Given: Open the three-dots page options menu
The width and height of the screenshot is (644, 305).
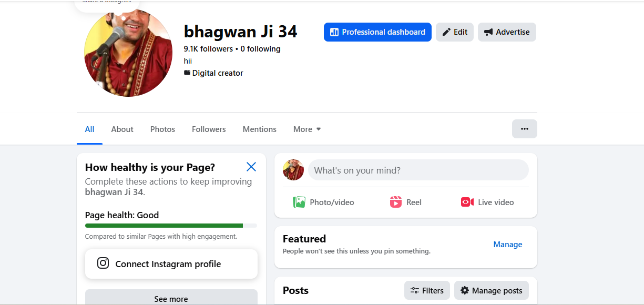Looking at the screenshot, I should (x=524, y=129).
